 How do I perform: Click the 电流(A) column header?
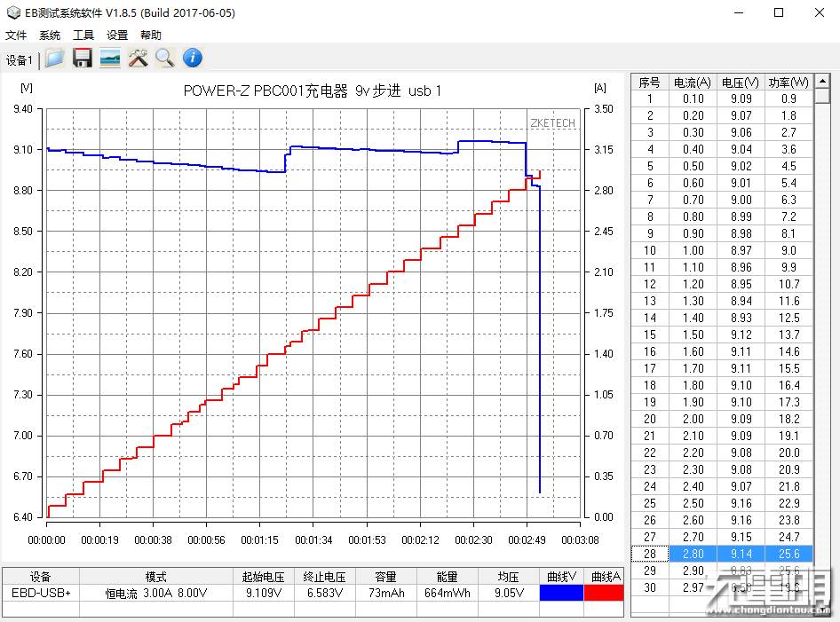click(692, 83)
